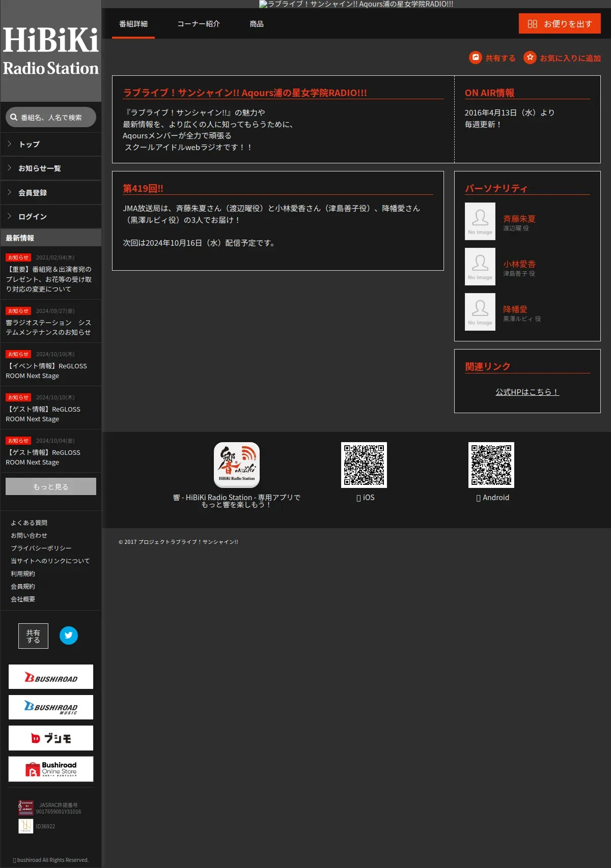Open the 利用規約 link
611x868 pixels.
click(23, 574)
